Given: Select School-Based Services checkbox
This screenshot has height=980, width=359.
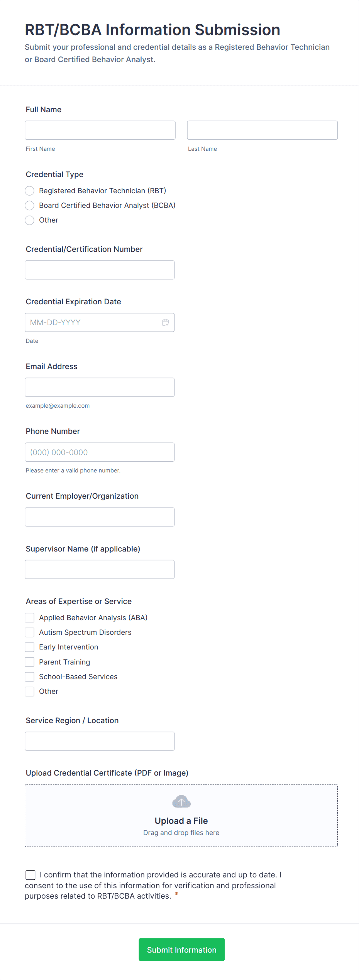Looking at the screenshot, I should [30, 677].
